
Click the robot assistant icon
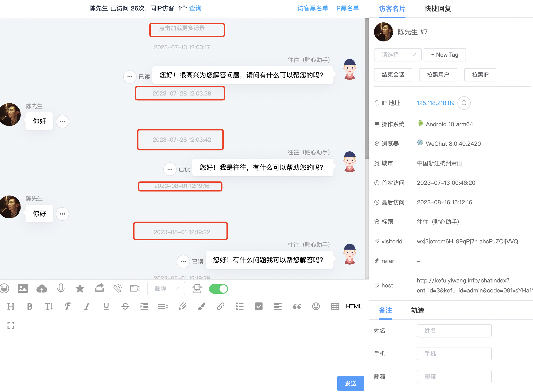coord(197,288)
